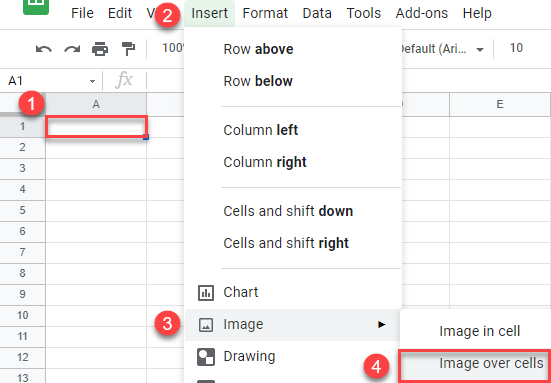The width and height of the screenshot is (551, 383).
Task: Select Column left menu entry
Action: (292, 130)
